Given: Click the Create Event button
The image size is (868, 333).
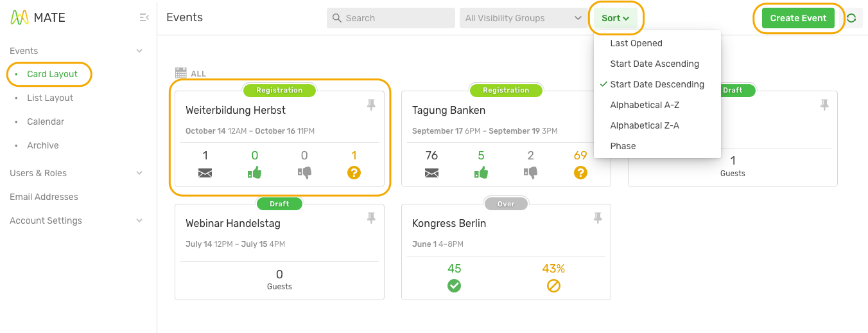Looking at the screenshot, I should pyautogui.click(x=798, y=18).
